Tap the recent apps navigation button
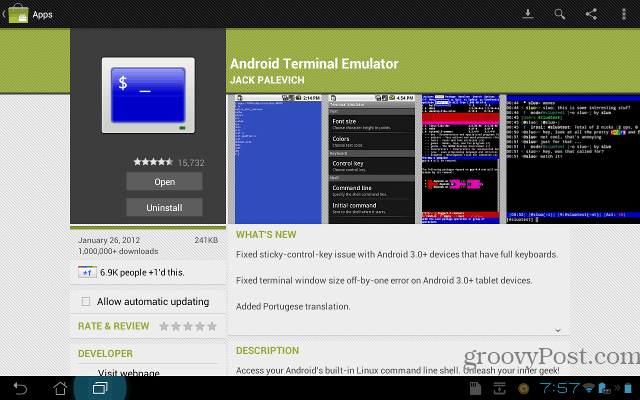 click(100, 388)
